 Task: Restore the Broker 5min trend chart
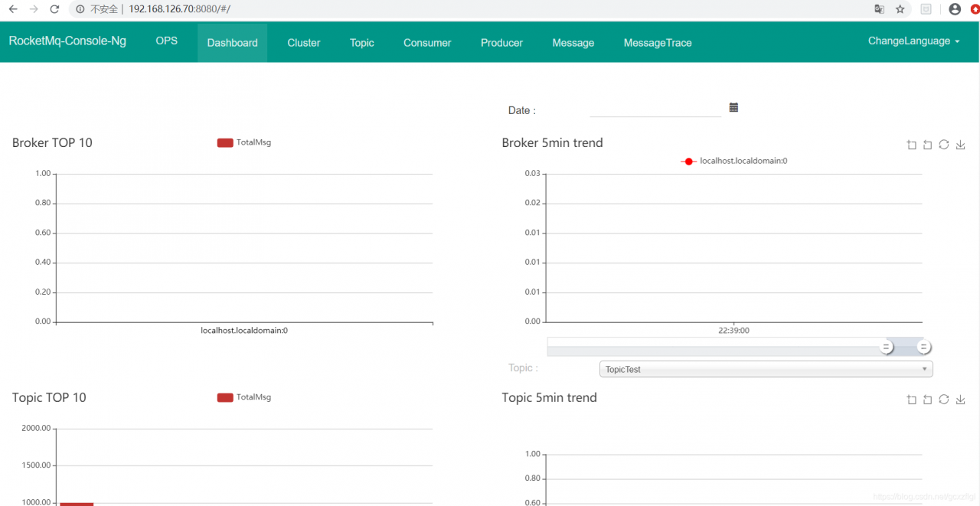tap(944, 145)
